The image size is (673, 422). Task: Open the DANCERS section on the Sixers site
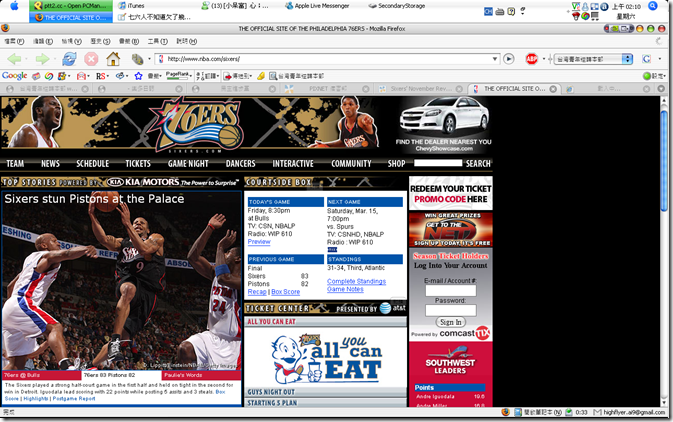coord(240,164)
